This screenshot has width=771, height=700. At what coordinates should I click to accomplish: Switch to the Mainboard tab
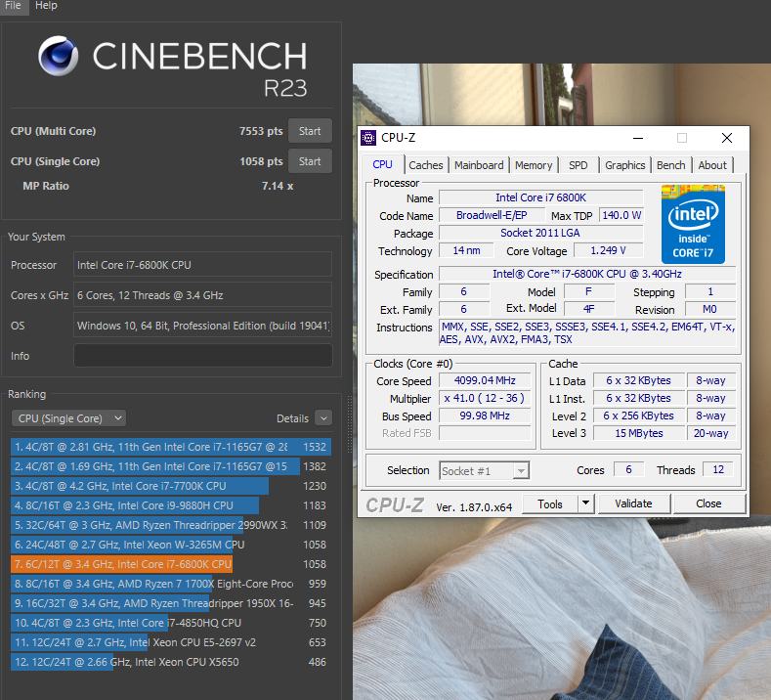pyautogui.click(x=479, y=165)
